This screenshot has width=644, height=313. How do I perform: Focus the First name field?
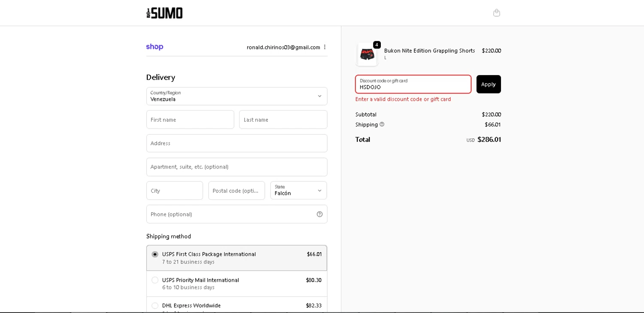[190, 120]
